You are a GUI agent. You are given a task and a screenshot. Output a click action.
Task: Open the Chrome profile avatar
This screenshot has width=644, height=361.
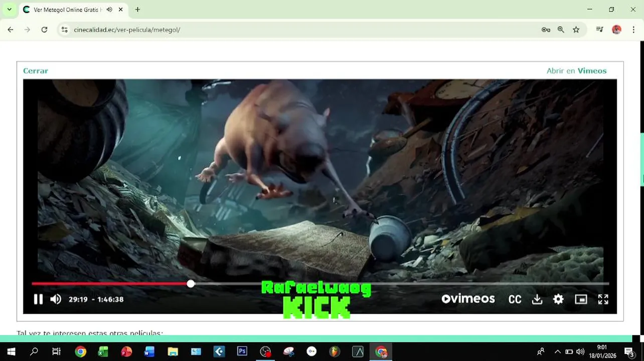pyautogui.click(x=616, y=30)
